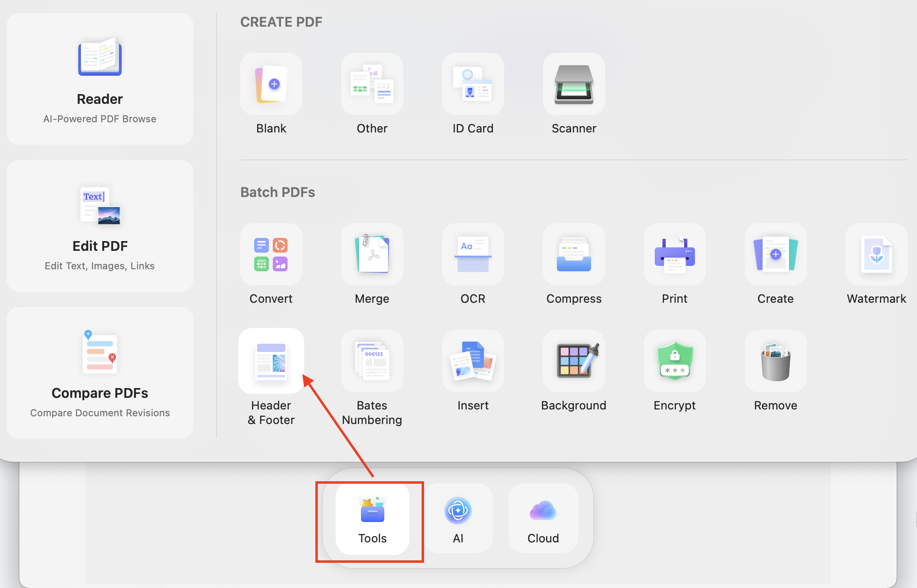917x588 pixels.
Task: Open Compare PDFs to review document revisions
Action: point(99,373)
